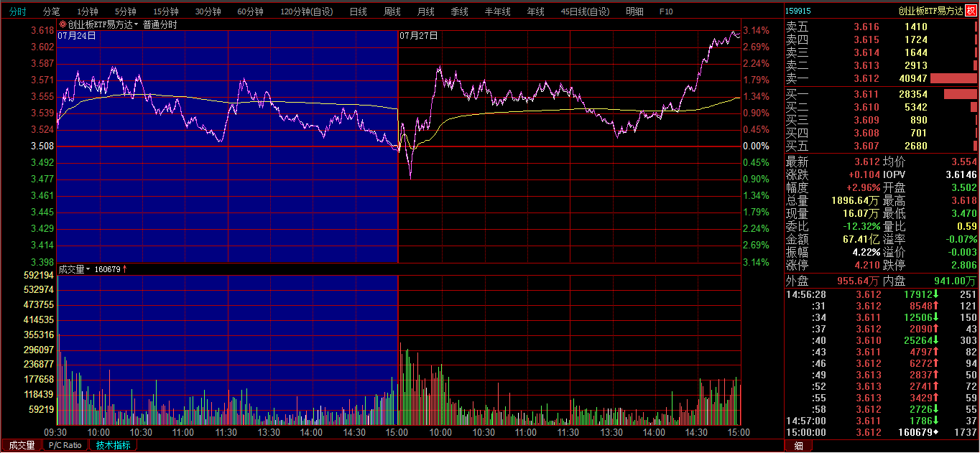Click the stock code 159915

point(798,11)
